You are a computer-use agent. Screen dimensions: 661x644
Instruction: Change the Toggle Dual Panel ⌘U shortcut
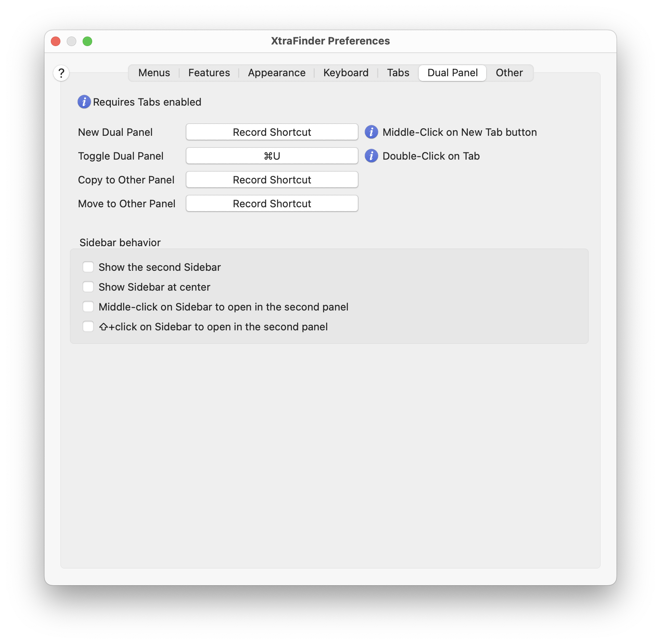272,156
